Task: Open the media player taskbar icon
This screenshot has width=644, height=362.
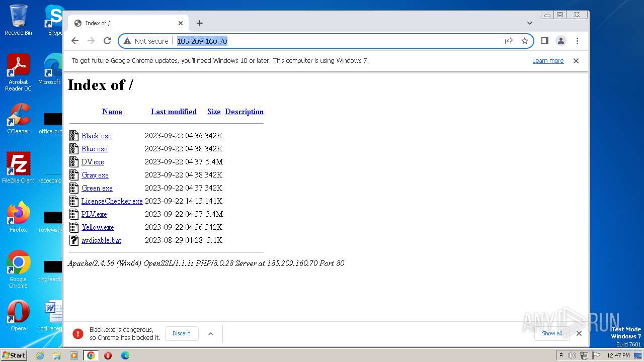Action: pos(74,355)
